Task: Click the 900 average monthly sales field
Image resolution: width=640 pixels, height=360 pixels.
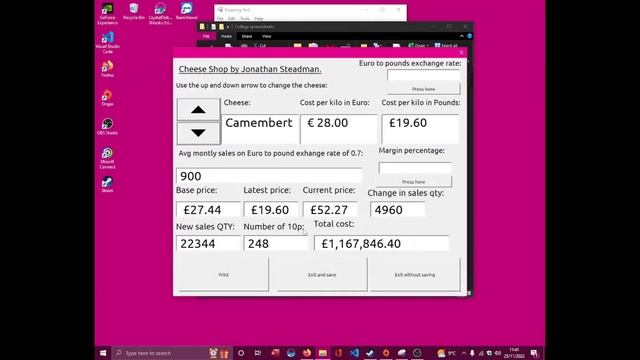Action: pos(269,176)
